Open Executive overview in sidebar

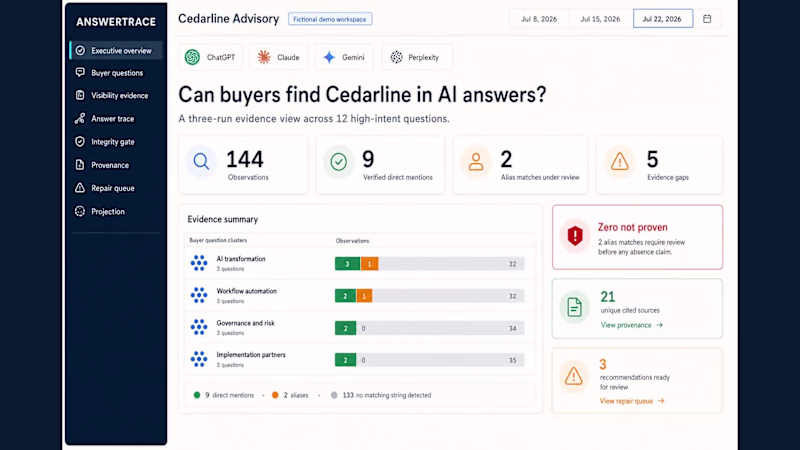[116, 51]
